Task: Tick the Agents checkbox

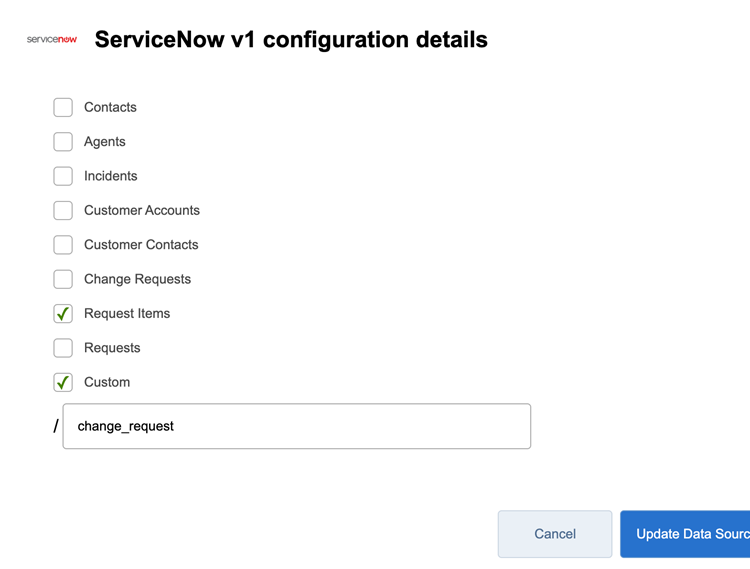Action: click(63, 142)
